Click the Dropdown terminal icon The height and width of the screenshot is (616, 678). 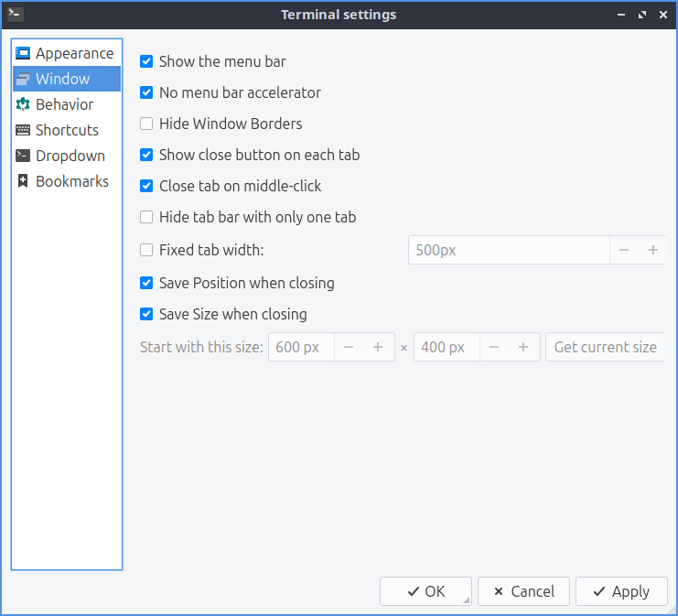pos(23,156)
